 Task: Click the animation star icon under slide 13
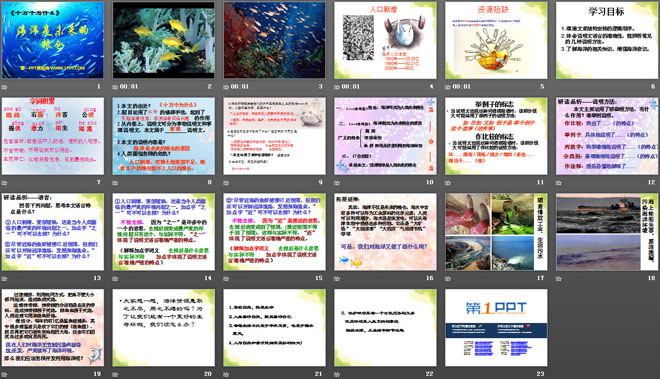(5, 278)
